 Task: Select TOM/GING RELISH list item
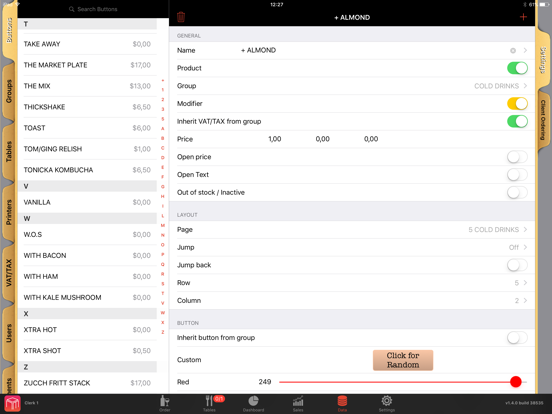click(x=87, y=149)
